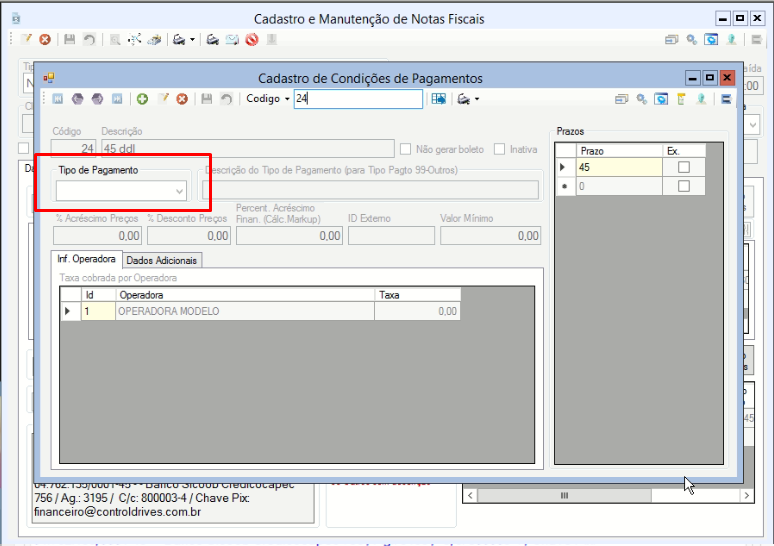Click Operadora column header
Viewport: 774px width, 546px height.
(245, 295)
